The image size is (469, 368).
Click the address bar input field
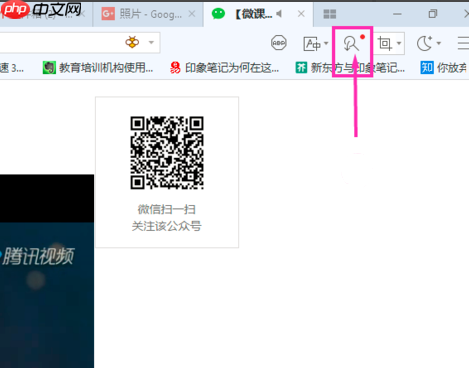coord(80,42)
